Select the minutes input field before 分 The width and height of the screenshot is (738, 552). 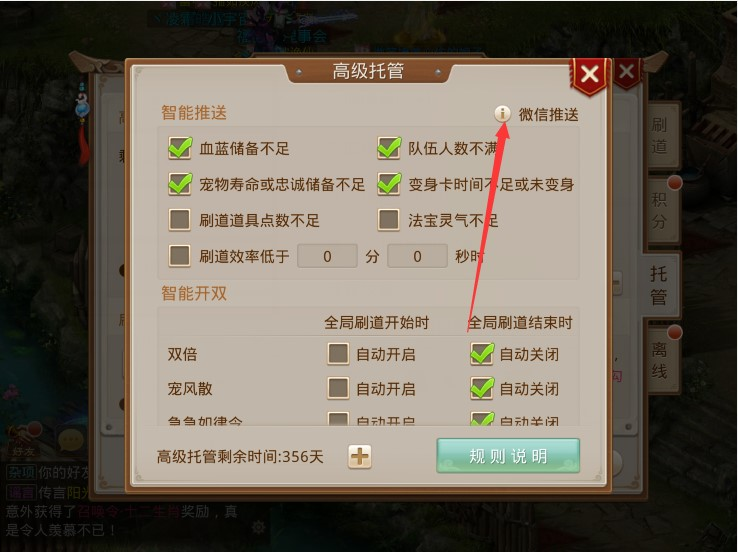pos(327,256)
